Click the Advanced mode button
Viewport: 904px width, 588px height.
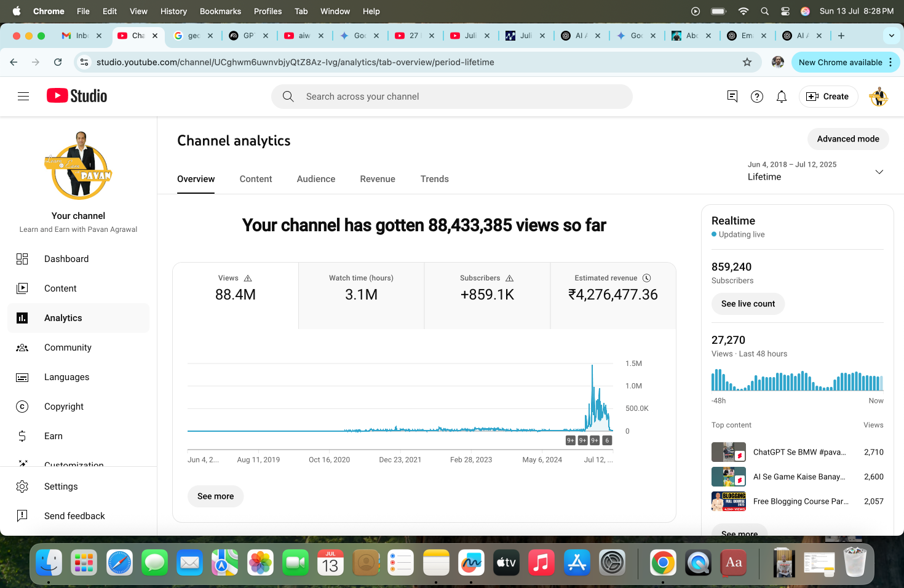(847, 139)
